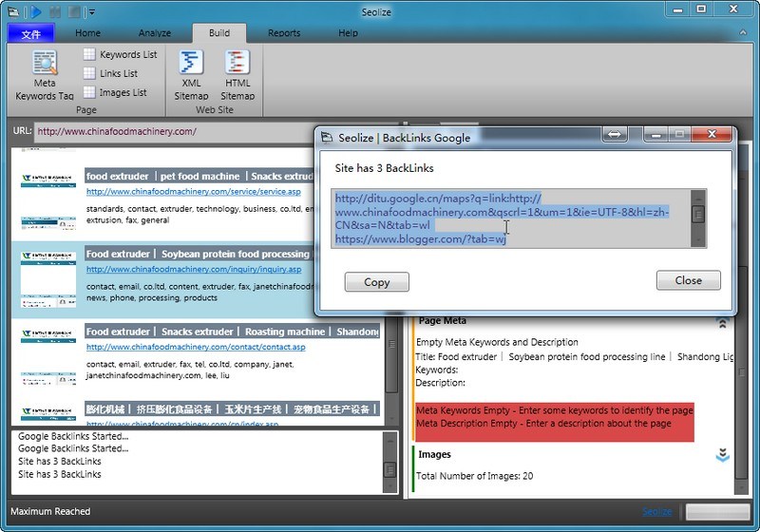Click the right details panel scrollbar

point(742,372)
